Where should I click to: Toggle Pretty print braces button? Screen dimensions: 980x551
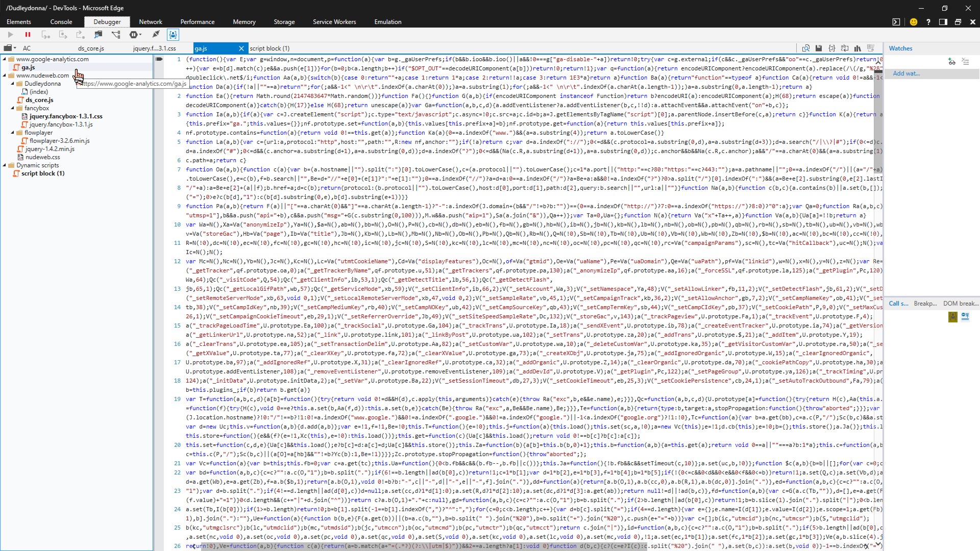832,48
